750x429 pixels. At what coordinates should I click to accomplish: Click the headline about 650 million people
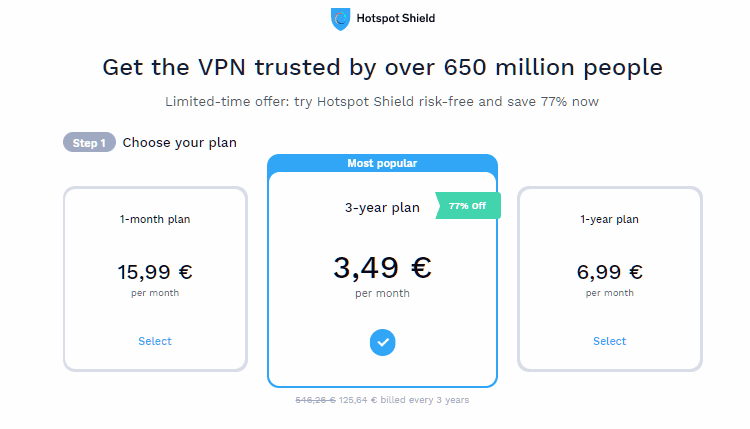click(382, 67)
